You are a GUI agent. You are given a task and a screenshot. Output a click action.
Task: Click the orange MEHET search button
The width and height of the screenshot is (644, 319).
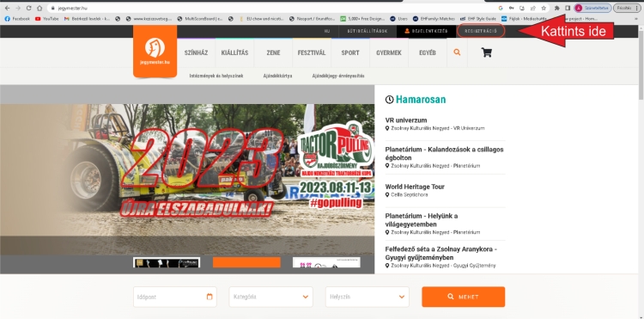pyautogui.click(x=464, y=297)
